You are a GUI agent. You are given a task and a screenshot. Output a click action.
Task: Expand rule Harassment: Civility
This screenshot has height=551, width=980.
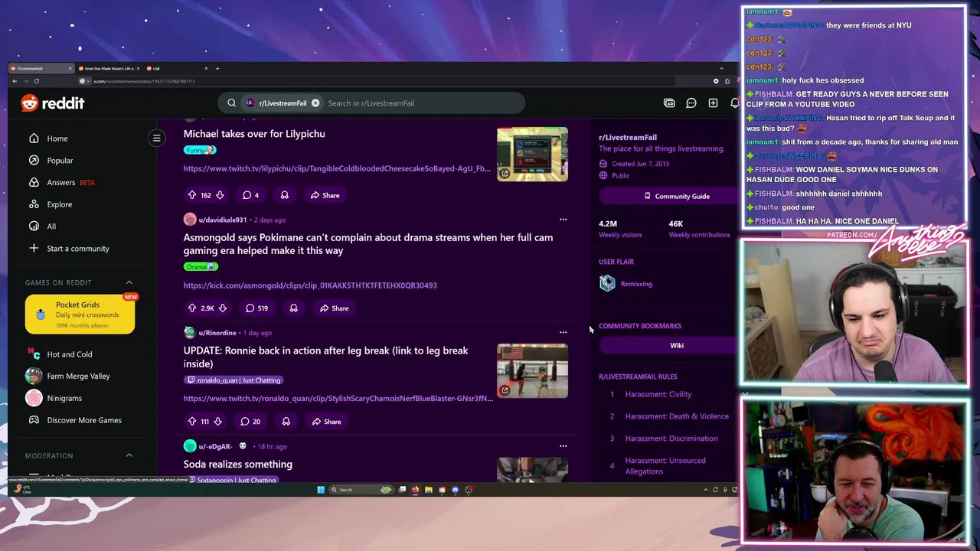pos(658,395)
